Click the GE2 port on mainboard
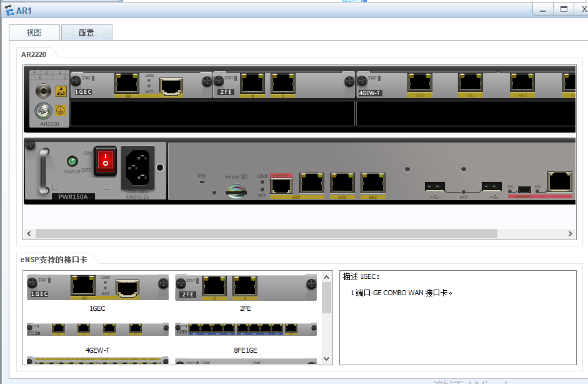The height and width of the screenshot is (384, 588). click(x=373, y=183)
